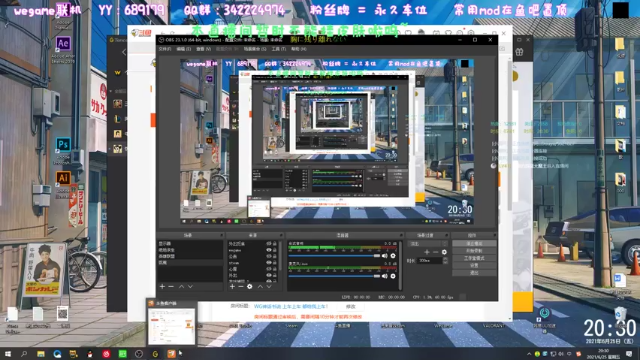Open the 场景集合(S) menu in OBS

255,49
